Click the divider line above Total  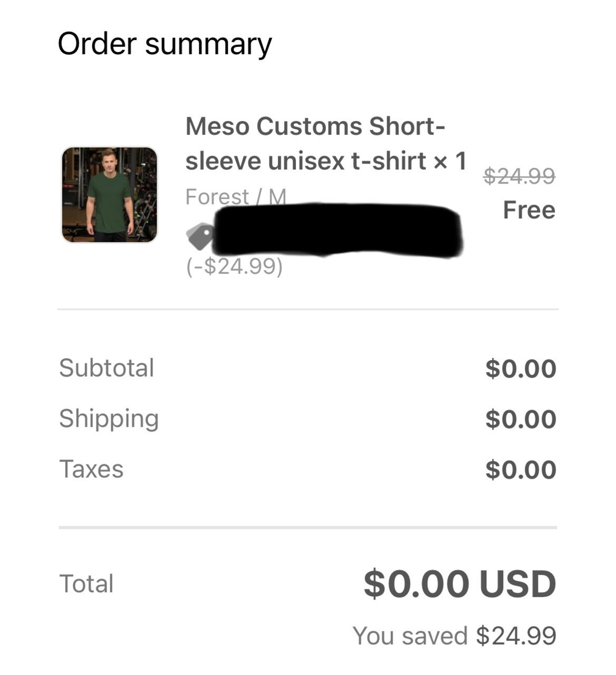[308, 527]
